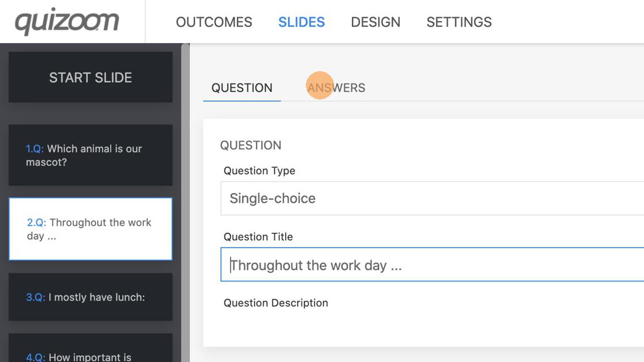The height and width of the screenshot is (362, 644).
Task: Open the SETTINGS section
Action: [x=459, y=22]
